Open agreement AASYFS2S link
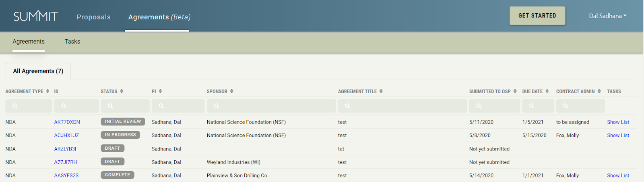The width and height of the screenshot is (644, 182). pyautogui.click(x=66, y=176)
